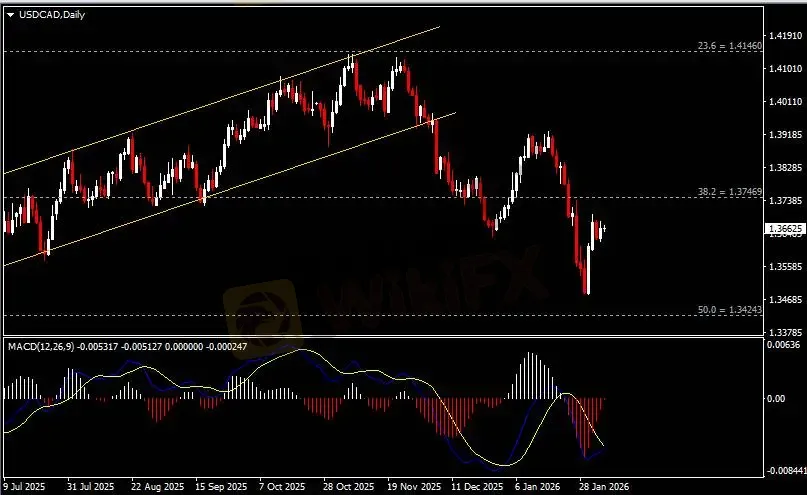Click price scale value 1.34685
This screenshot has width=807, height=495.
pyautogui.click(x=785, y=299)
